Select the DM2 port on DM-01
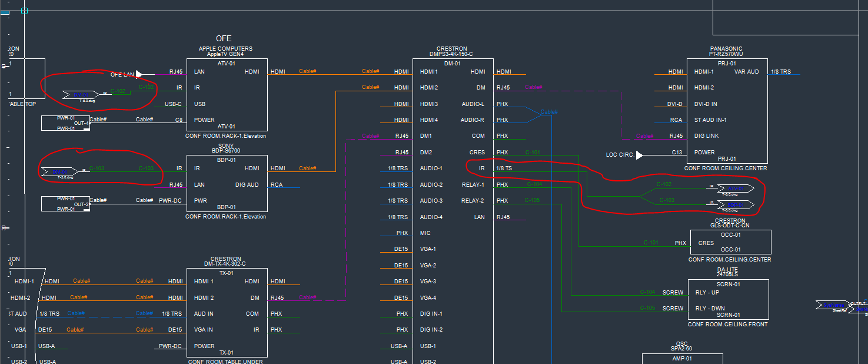The width and height of the screenshot is (868, 364). (x=426, y=153)
